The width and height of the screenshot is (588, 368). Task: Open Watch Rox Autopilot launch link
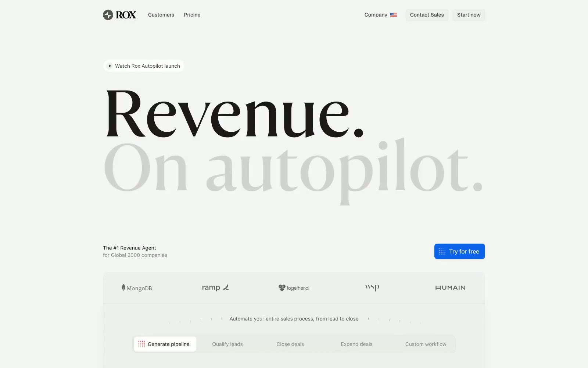pos(144,66)
